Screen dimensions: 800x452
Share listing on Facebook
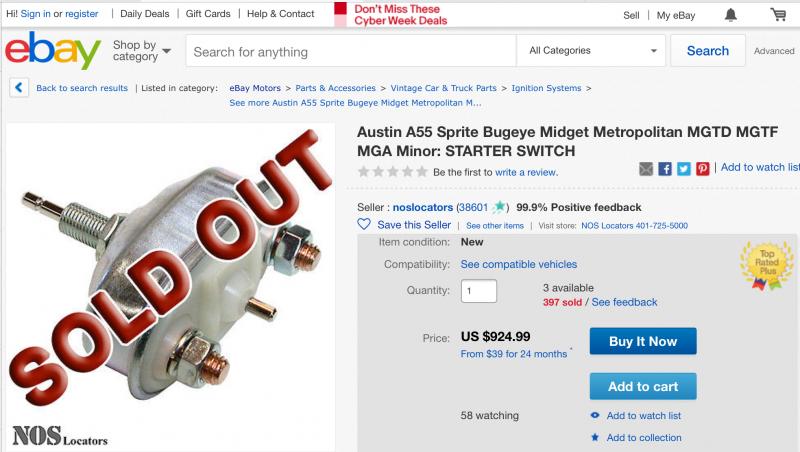(665, 169)
